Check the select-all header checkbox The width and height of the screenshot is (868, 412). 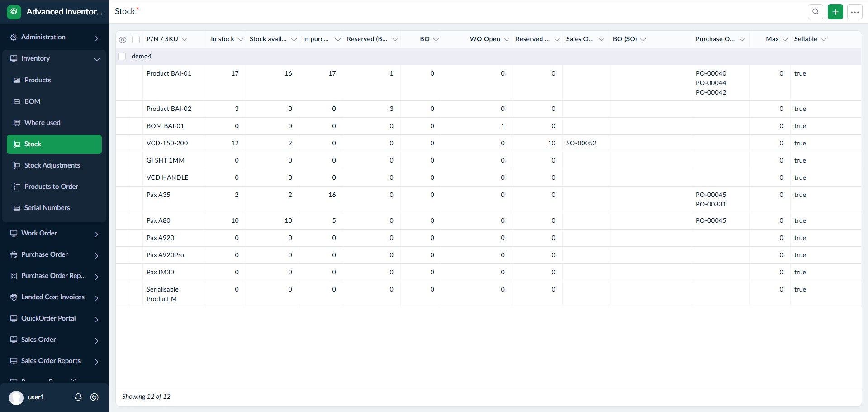136,39
